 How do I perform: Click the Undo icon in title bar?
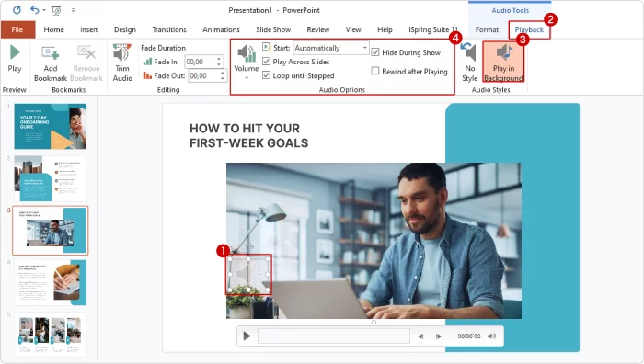[35, 10]
